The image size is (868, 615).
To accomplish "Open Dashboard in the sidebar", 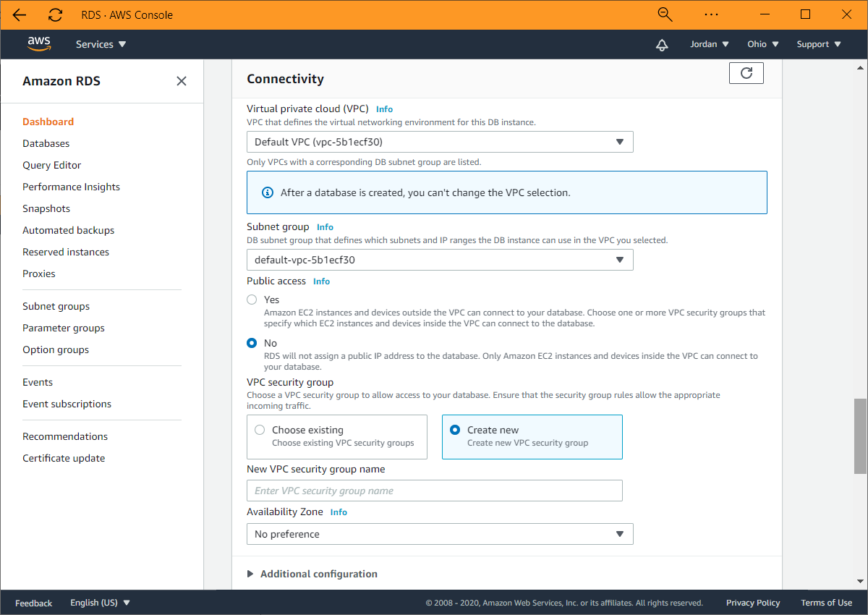I will point(48,122).
